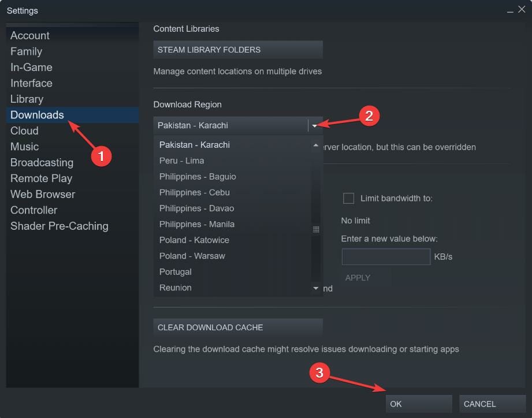The image size is (532, 418).
Task: Click the region list scroll-up arrow
Action: pos(316,145)
